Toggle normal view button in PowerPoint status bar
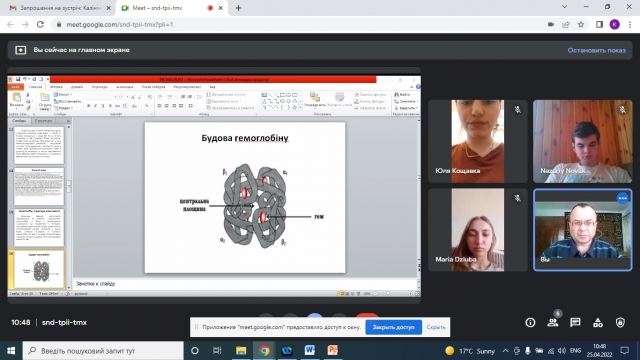Viewport: 640px width, 360px height. point(342,293)
